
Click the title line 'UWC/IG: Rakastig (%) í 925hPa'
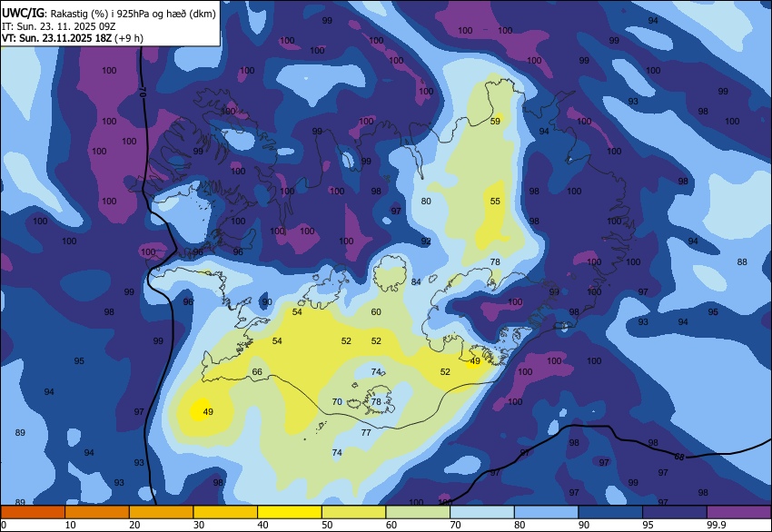(x=108, y=14)
